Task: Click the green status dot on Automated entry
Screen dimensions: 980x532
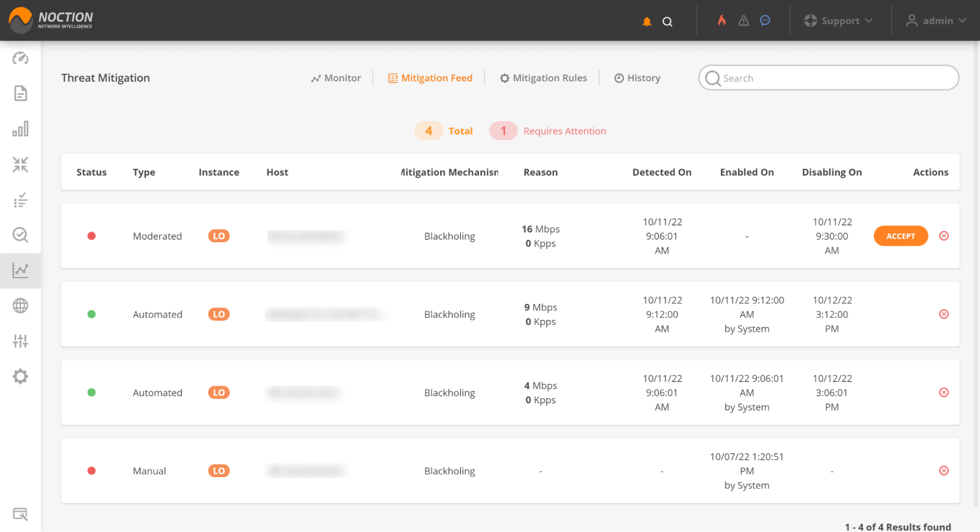Action: coord(92,314)
